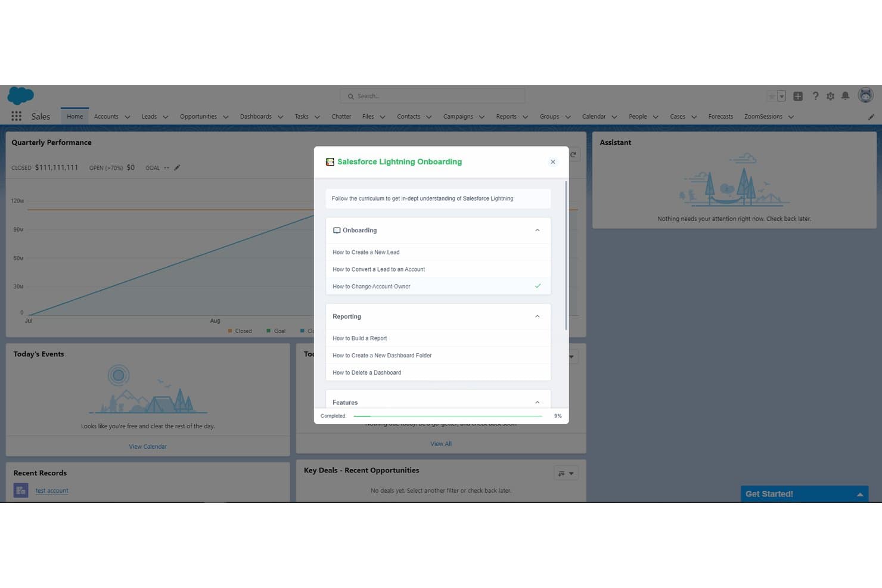Click the edit navigation pencil icon
Image resolution: width=882 pixels, height=588 pixels.
[x=871, y=117]
